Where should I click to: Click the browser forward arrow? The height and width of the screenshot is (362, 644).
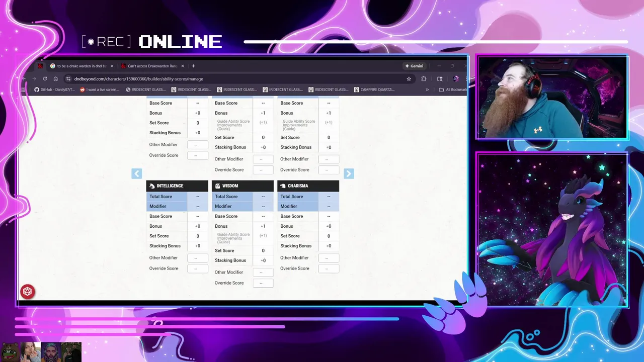click(34, 78)
